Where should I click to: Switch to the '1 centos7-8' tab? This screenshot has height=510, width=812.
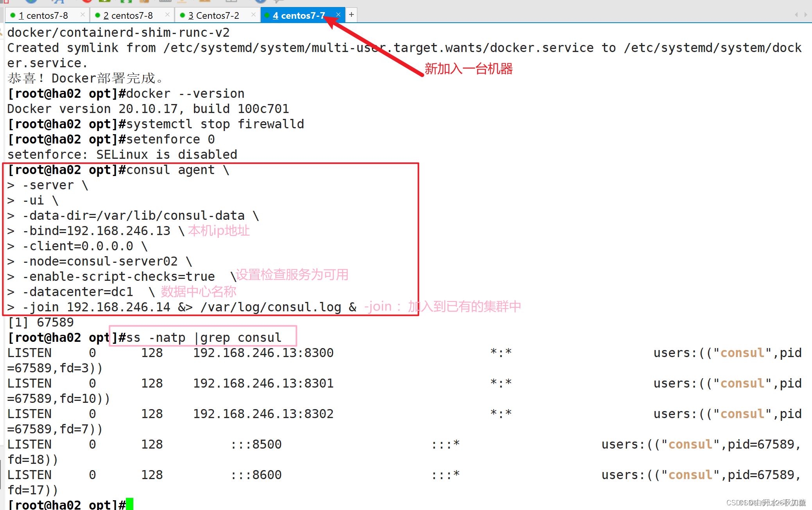43,15
